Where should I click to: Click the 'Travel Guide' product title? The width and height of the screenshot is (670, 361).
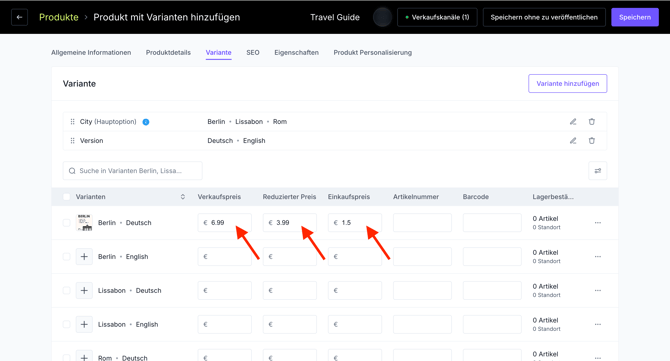[335, 18]
